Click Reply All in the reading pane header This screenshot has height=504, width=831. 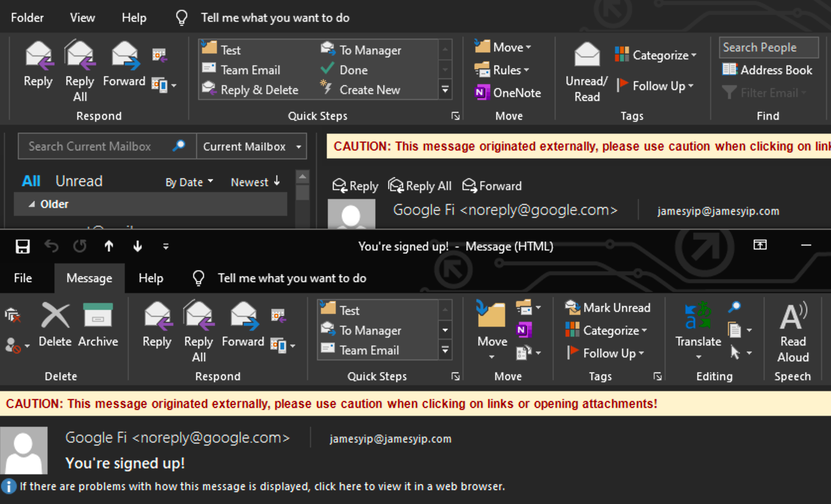(x=419, y=186)
